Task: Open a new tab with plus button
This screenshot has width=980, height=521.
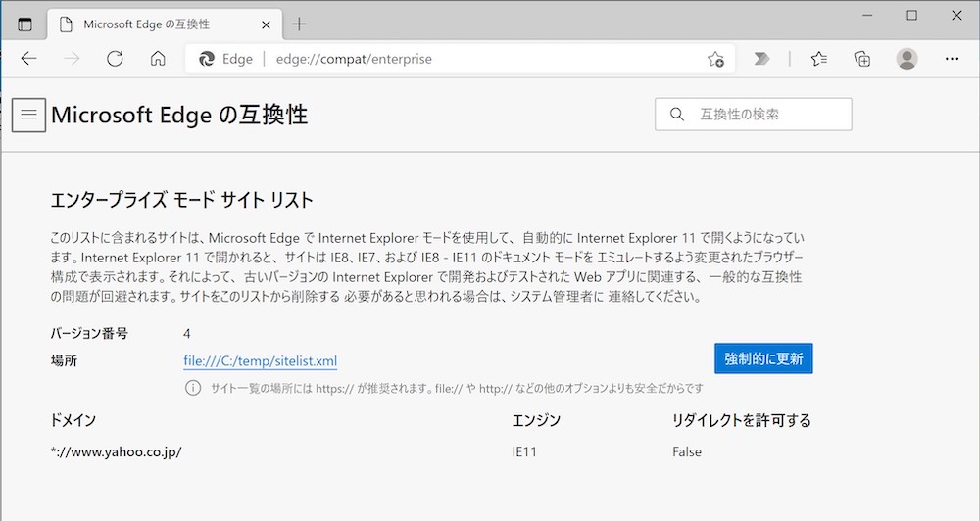Action: [x=299, y=24]
